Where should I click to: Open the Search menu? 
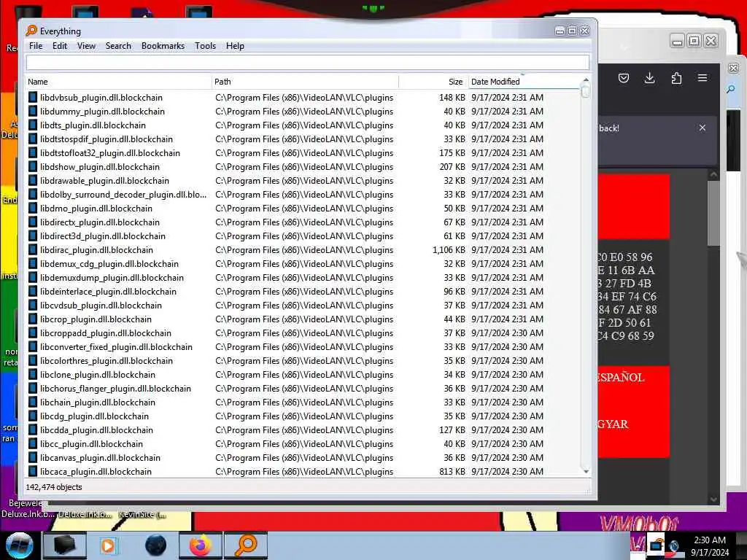pos(118,46)
